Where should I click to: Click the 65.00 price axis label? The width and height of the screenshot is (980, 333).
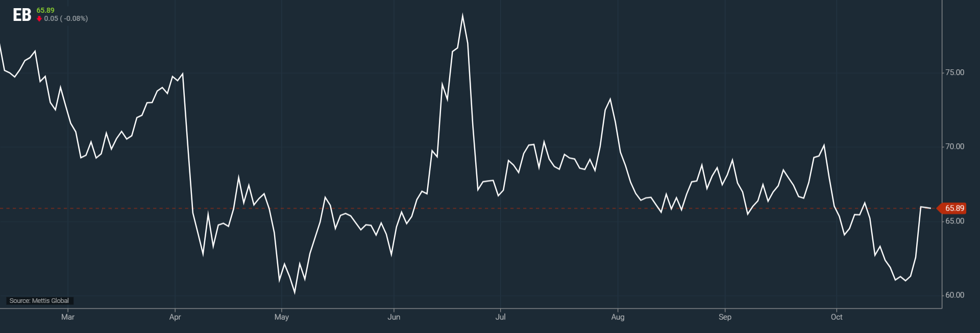click(954, 221)
